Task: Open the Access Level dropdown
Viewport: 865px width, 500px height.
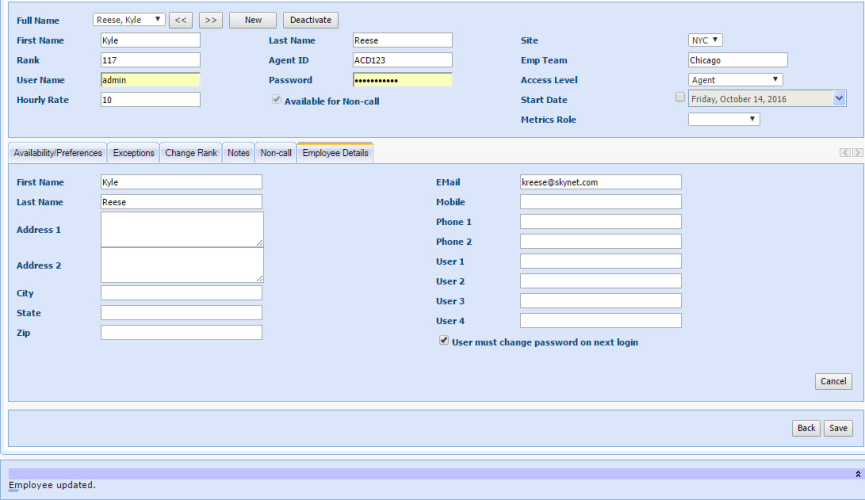Action: pyautogui.click(x=735, y=80)
